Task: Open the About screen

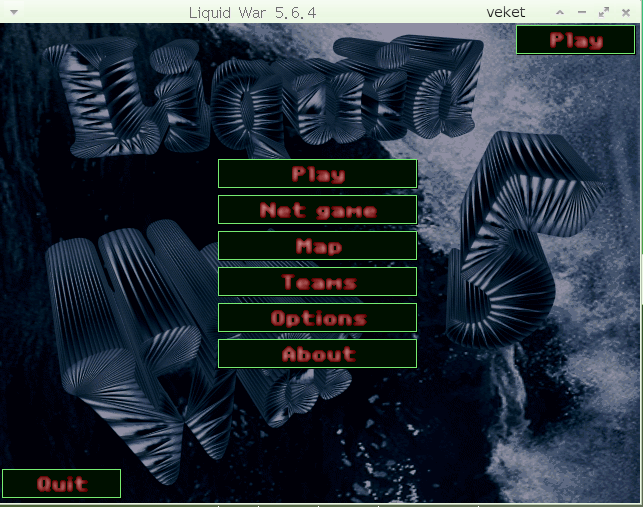Action: point(317,354)
